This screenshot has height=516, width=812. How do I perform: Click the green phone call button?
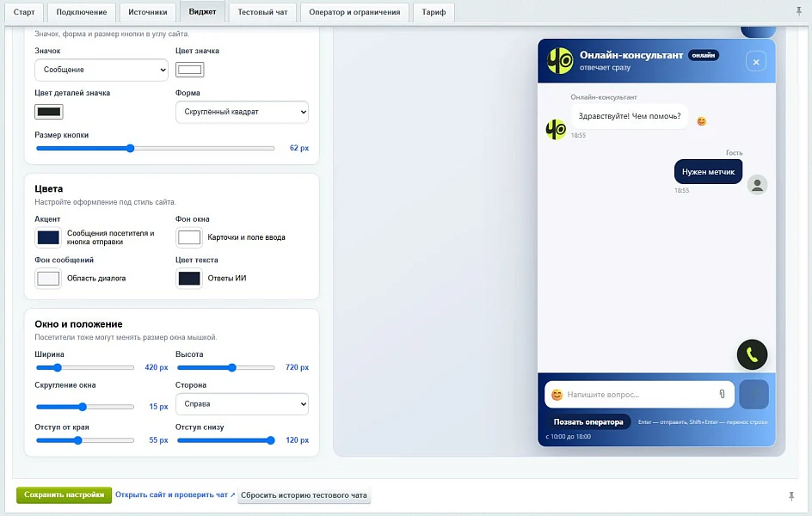(x=752, y=354)
